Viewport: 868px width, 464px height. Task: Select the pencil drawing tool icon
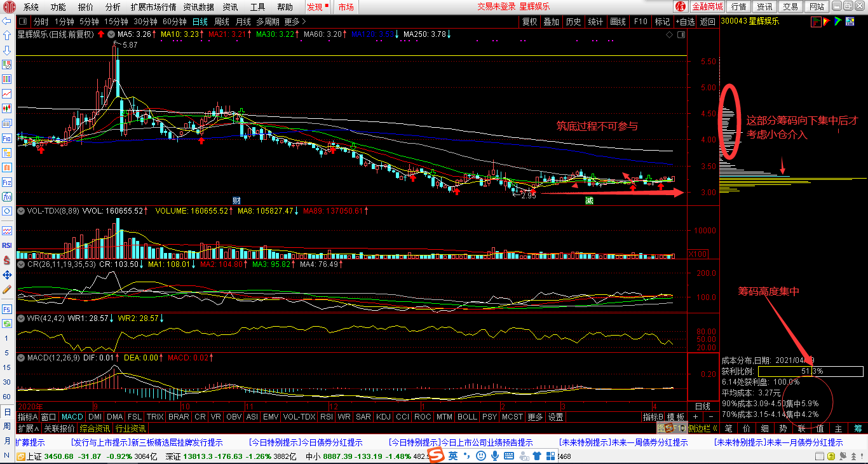pos(7,289)
